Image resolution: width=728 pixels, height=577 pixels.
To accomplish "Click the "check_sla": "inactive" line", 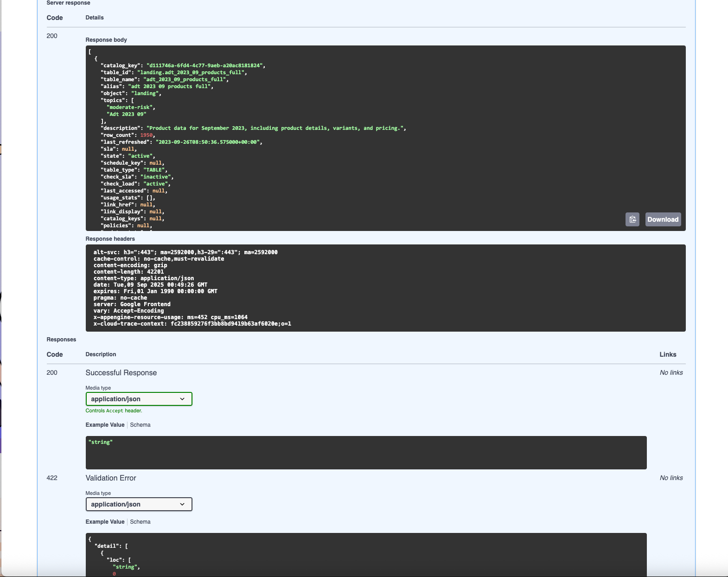I will pos(137,177).
